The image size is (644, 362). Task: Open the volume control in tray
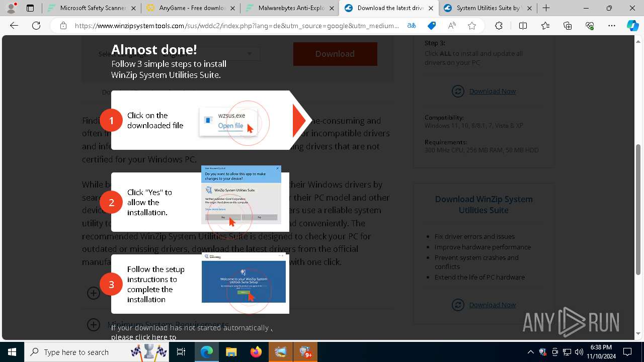[579, 352]
